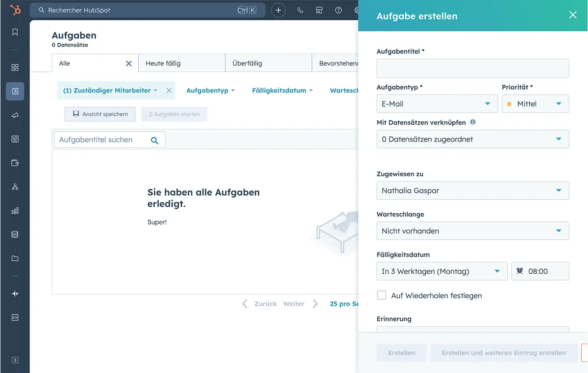Open the CRM contacts sidebar icon
Screen dimensions: 588x373
click(15, 91)
